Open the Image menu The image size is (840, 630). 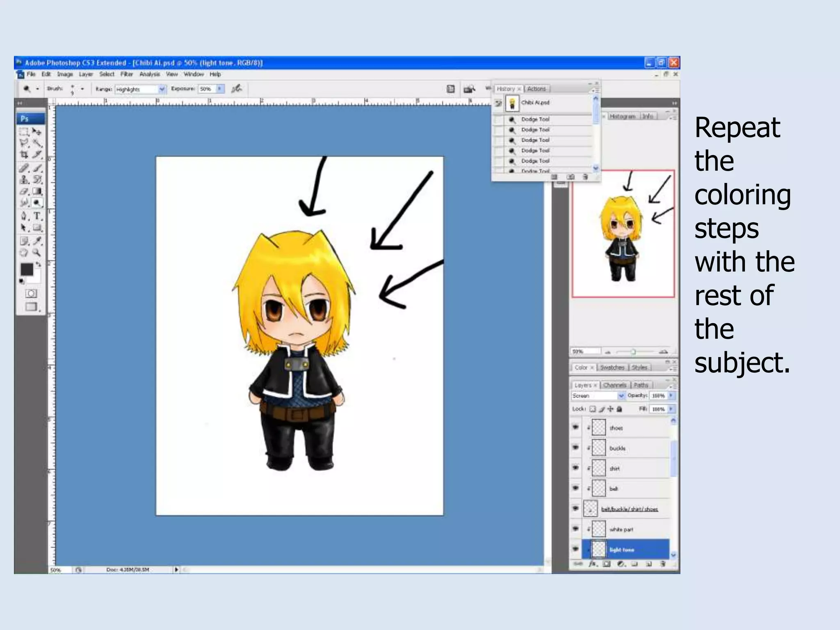65,74
